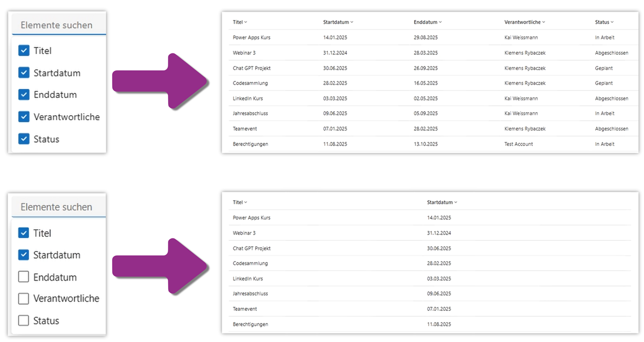Uncheck Verantwortliche in the fully checked column list
The width and height of the screenshot is (644, 342).
click(x=24, y=117)
